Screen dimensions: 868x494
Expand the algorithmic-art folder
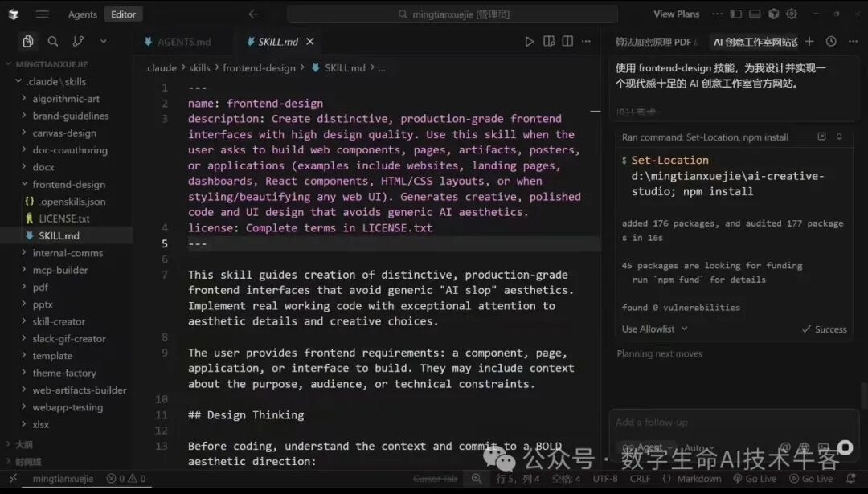(x=65, y=99)
